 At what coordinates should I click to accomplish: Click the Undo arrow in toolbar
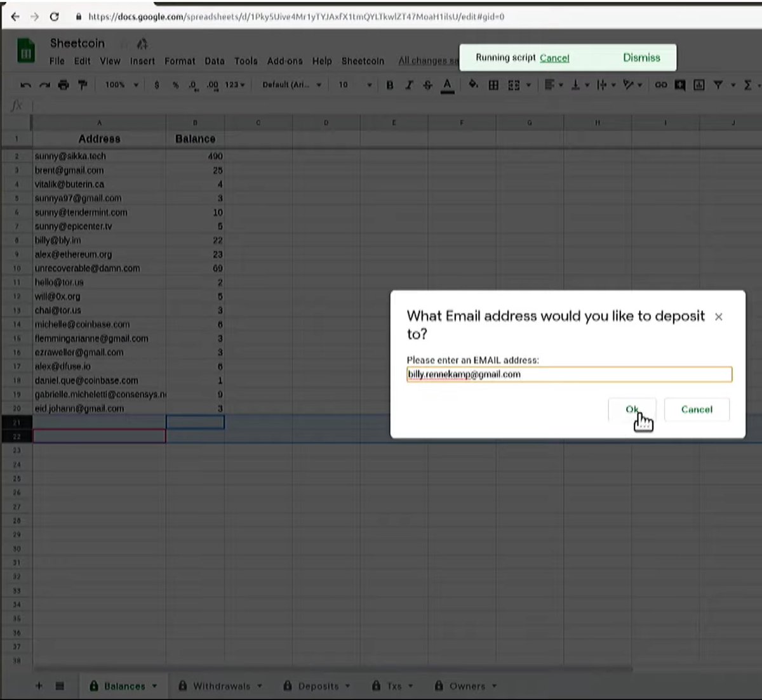tap(25, 85)
